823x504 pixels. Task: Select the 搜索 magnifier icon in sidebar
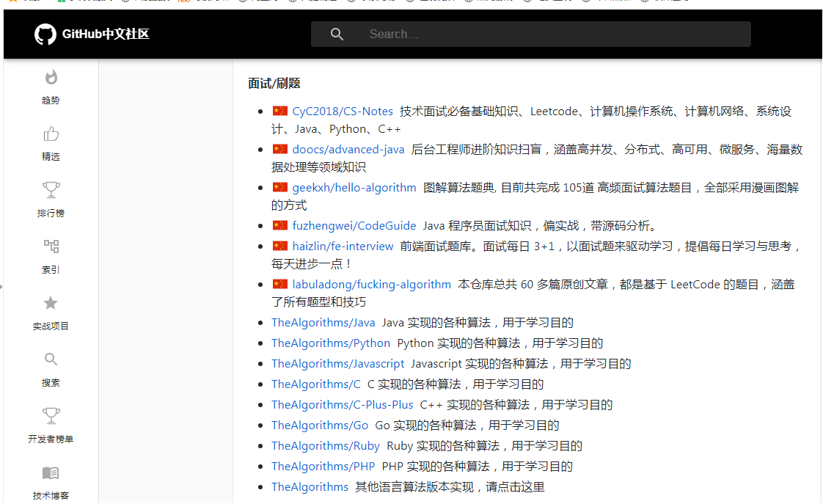click(51, 359)
